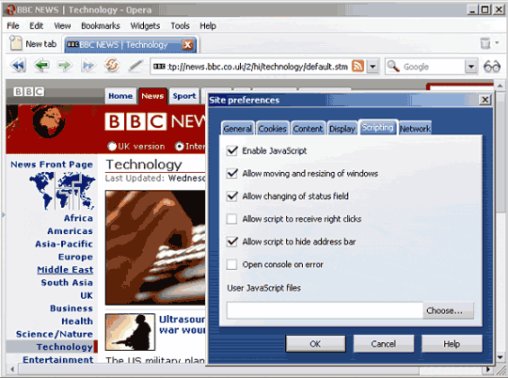
Task: Click the wand (pencil) toolbar icon
Action: [136, 66]
